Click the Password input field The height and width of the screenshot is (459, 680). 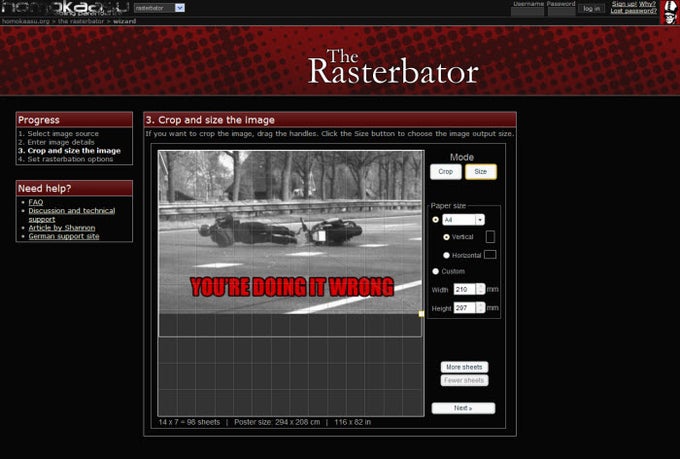coord(561,11)
